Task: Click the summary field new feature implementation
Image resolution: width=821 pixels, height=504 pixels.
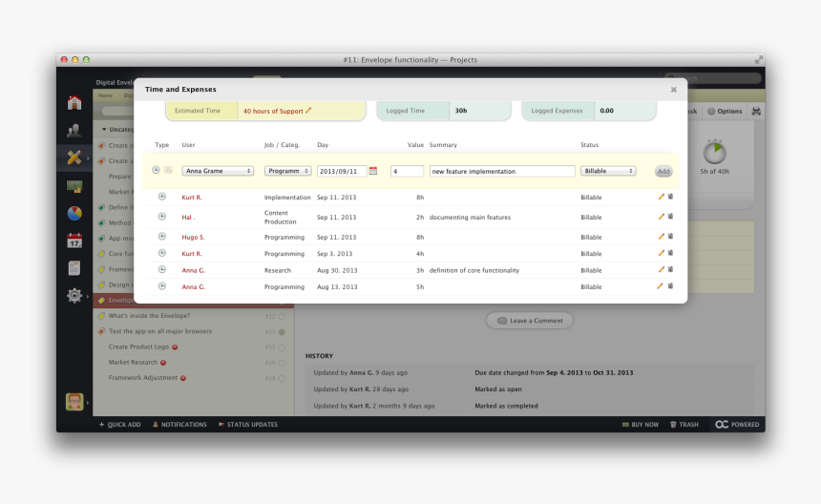Action: (x=502, y=171)
